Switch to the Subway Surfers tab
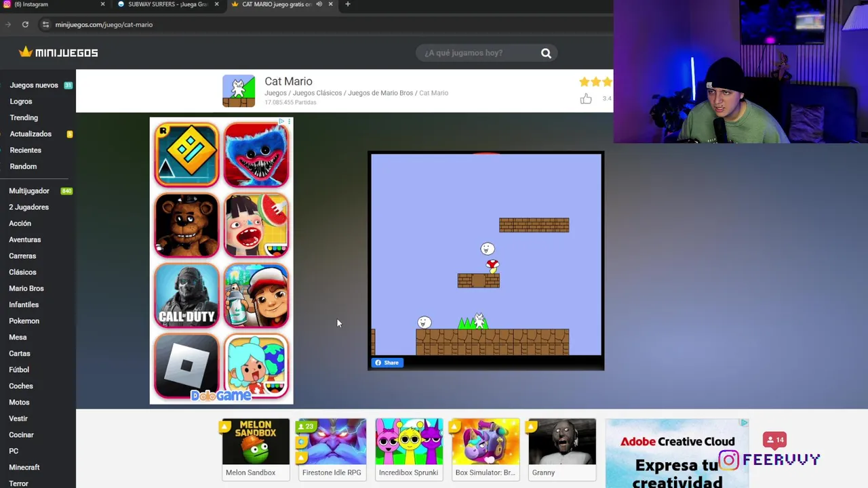 (168, 4)
